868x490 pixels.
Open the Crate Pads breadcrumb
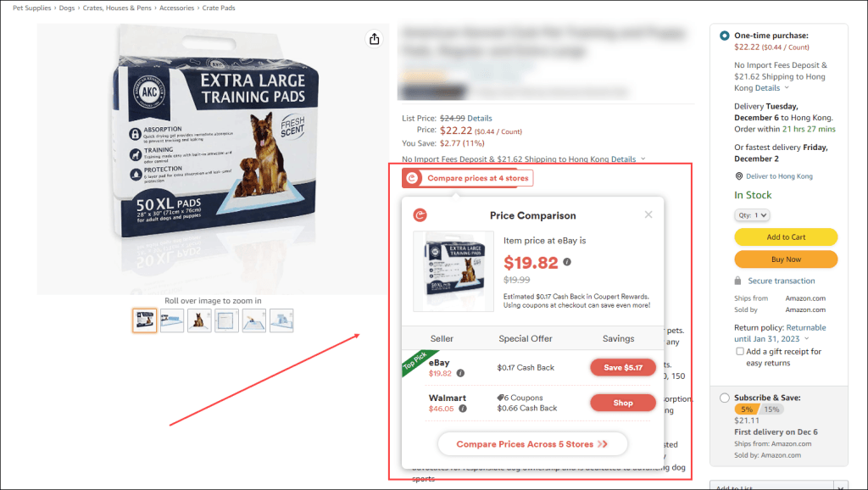(x=219, y=8)
